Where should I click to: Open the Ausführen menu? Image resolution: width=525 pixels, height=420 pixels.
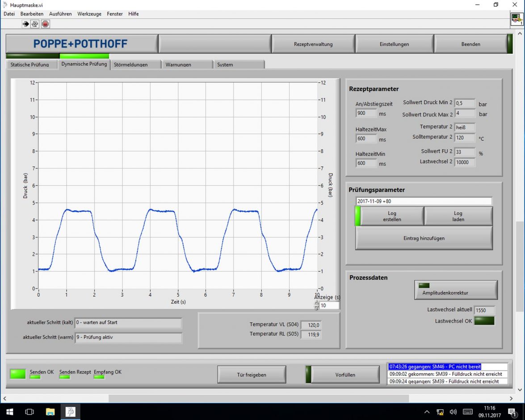(x=60, y=14)
